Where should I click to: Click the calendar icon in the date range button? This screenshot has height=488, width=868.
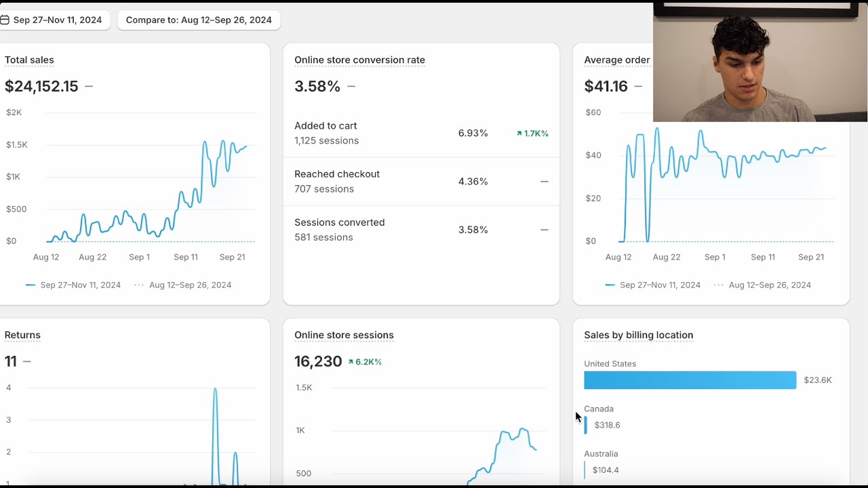[5, 20]
